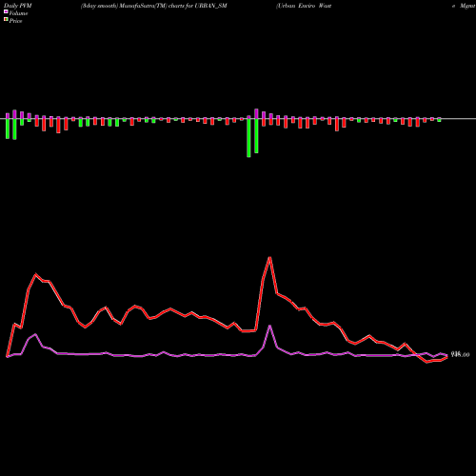The image size is (476, 476).
Task: Click the 'Price' legend label
Action: tap(15, 21)
